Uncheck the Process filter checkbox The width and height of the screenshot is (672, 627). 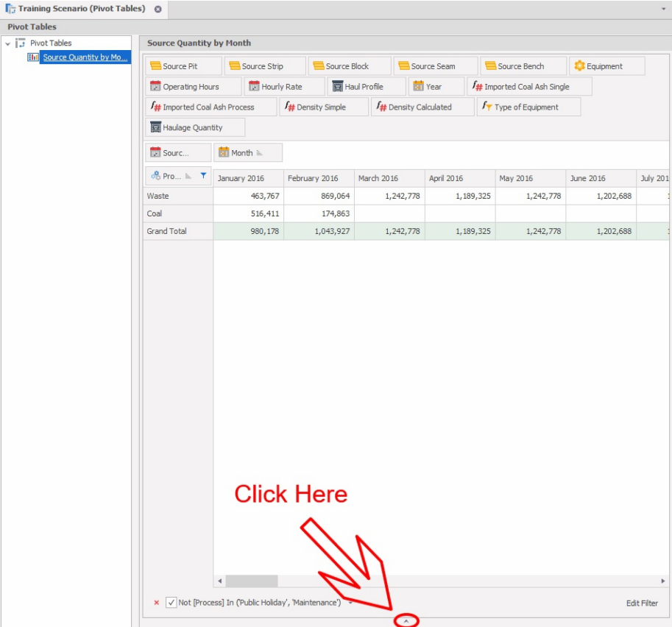[x=171, y=603]
